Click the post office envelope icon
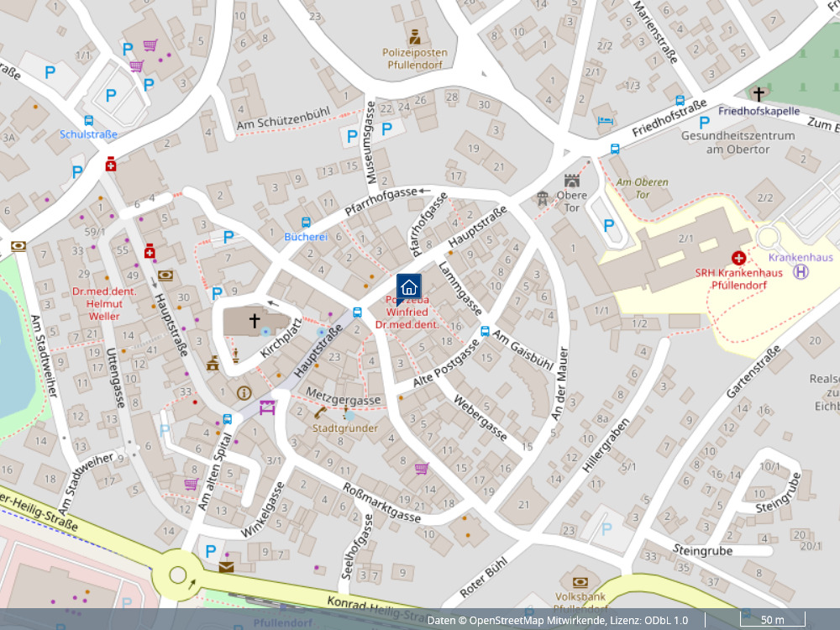840x630 pixels. (x=226, y=568)
